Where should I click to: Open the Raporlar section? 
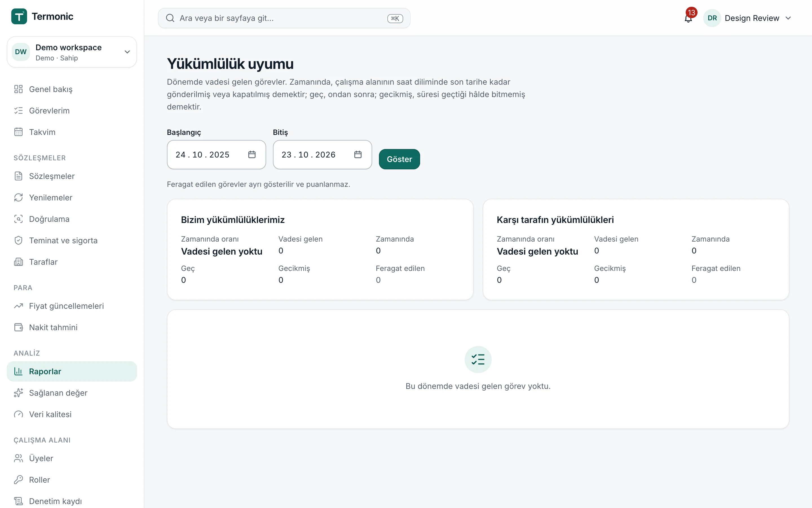pyautogui.click(x=72, y=372)
